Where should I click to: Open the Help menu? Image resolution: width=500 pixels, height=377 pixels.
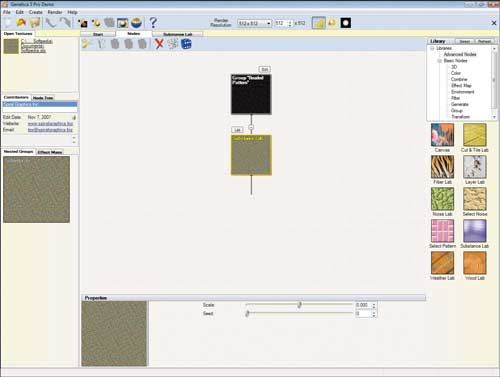pos(73,12)
